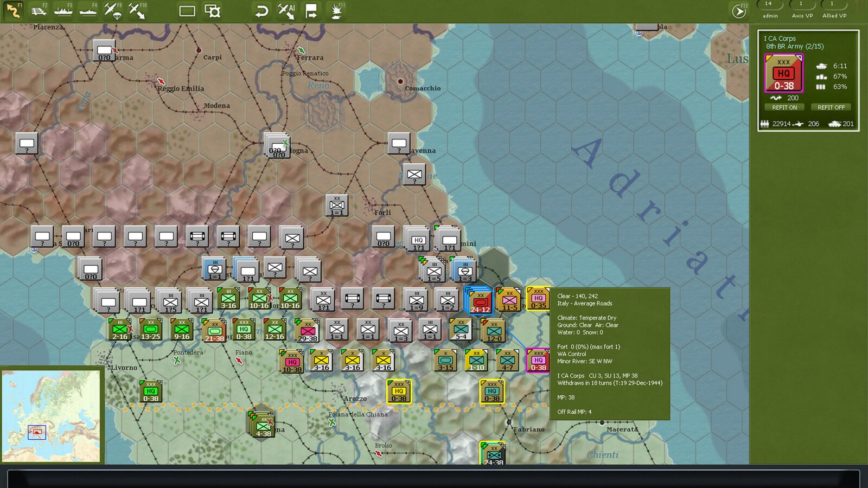Click the AI move assist icon
Viewport: 868px width, 488px height.
point(285,10)
